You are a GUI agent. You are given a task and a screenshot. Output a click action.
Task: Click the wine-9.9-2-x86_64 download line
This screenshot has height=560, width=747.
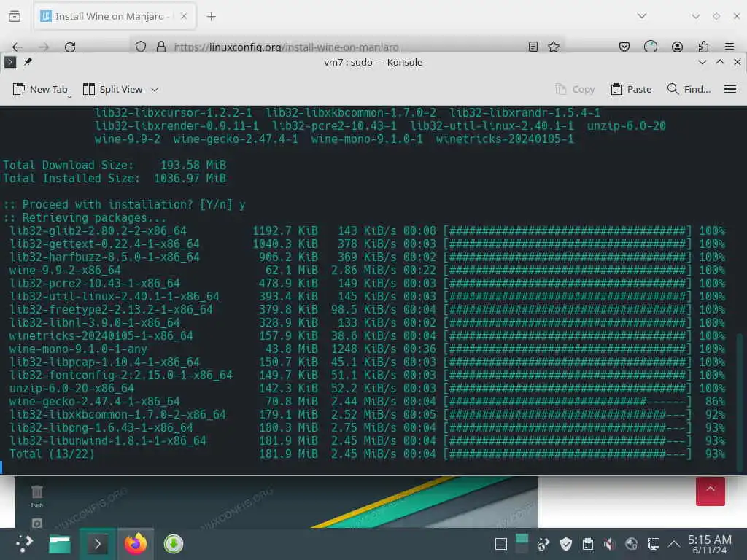point(367,270)
